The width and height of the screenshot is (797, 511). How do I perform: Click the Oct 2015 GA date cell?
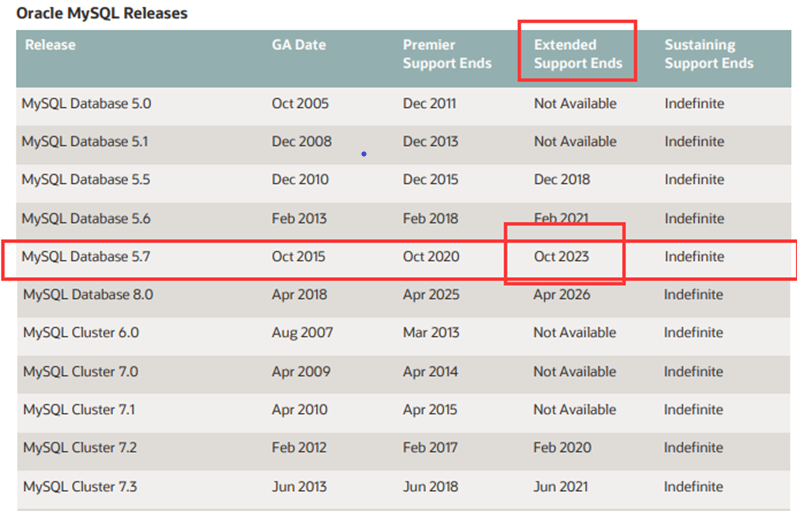(x=298, y=257)
